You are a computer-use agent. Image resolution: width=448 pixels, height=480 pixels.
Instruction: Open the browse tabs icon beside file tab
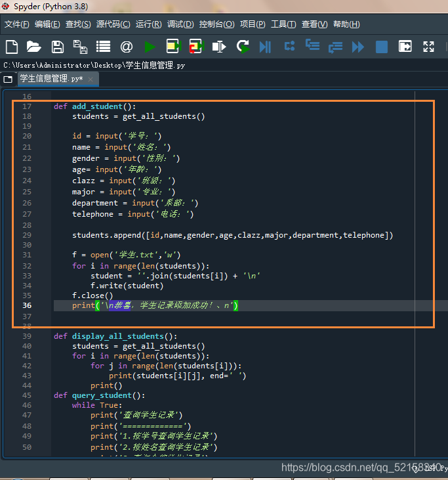pyautogui.click(x=9, y=79)
